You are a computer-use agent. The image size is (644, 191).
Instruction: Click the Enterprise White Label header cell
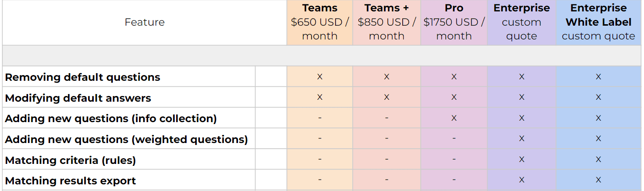coord(598,22)
